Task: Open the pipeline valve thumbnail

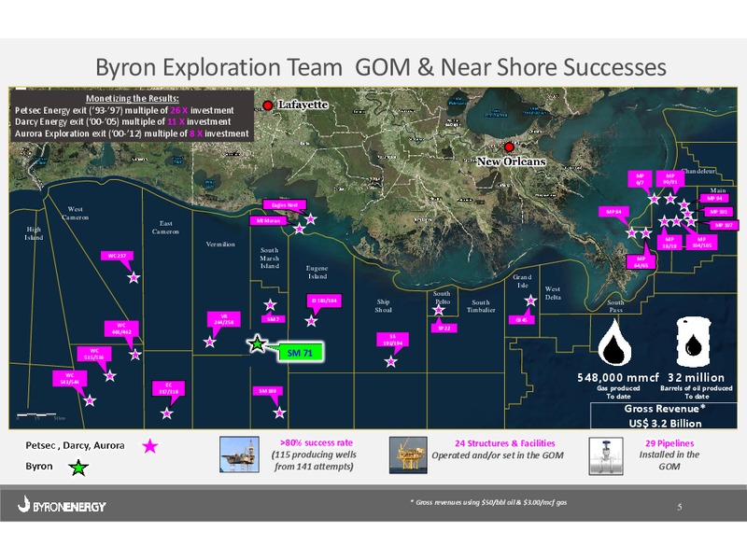Action: (x=606, y=456)
